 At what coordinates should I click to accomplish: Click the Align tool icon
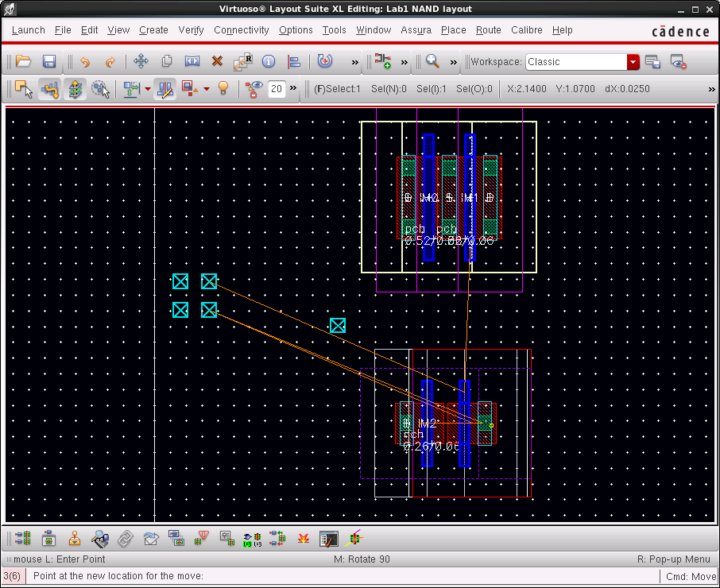[x=293, y=61]
